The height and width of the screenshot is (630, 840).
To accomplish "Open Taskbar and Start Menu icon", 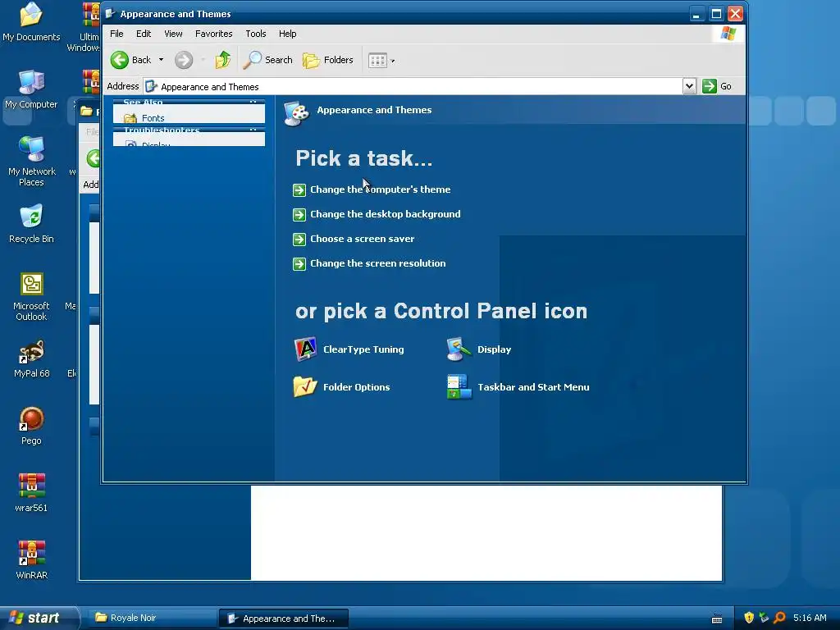I will point(459,387).
